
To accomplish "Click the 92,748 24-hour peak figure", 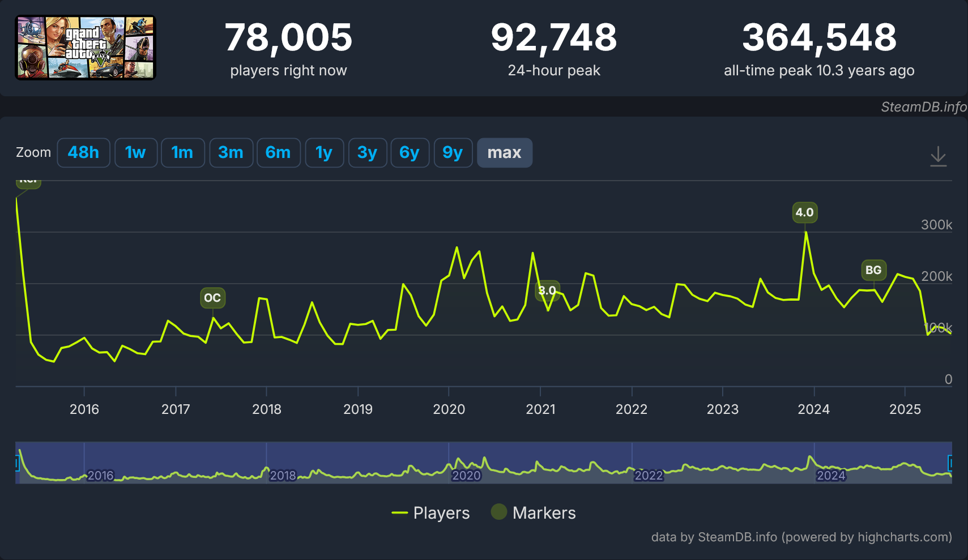I will 554,37.
